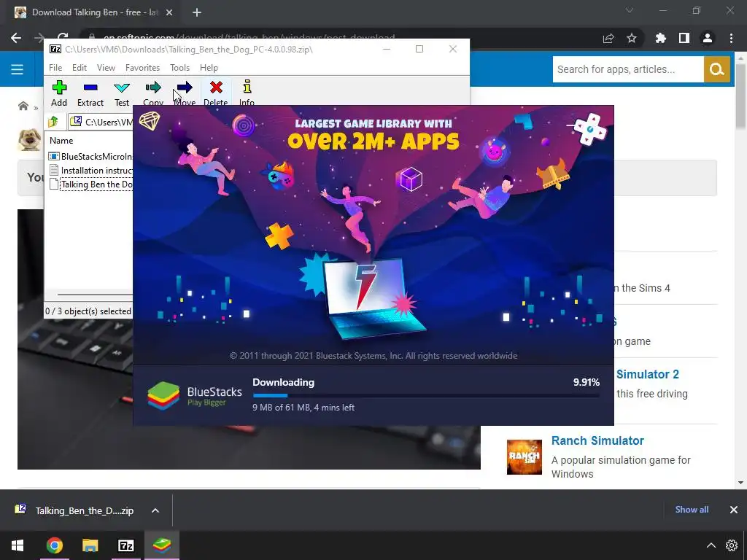Open the Tools menu in 7-Zip
Viewport: 747px width, 560px height.
[179, 68]
